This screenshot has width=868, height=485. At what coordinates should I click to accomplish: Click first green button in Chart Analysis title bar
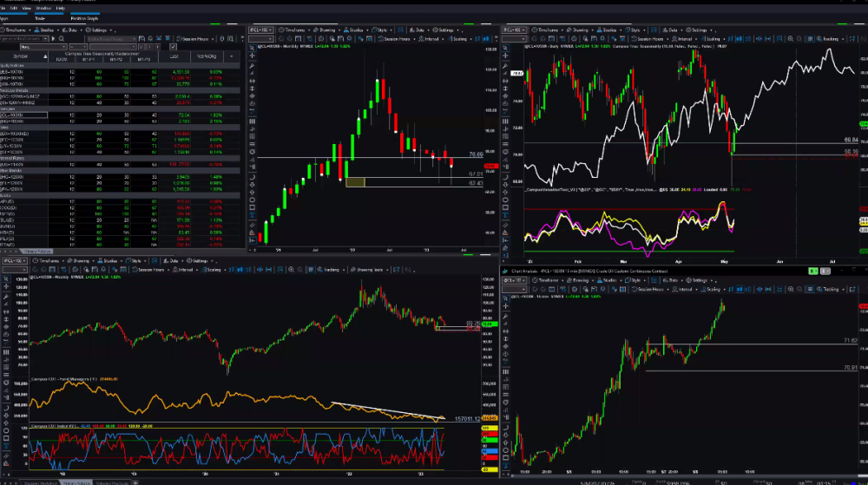[x=813, y=271]
